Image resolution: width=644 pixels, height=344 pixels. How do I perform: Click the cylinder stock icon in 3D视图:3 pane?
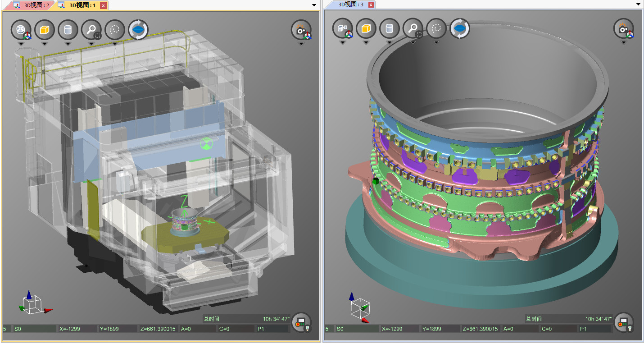pyautogui.click(x=389, y=28)
